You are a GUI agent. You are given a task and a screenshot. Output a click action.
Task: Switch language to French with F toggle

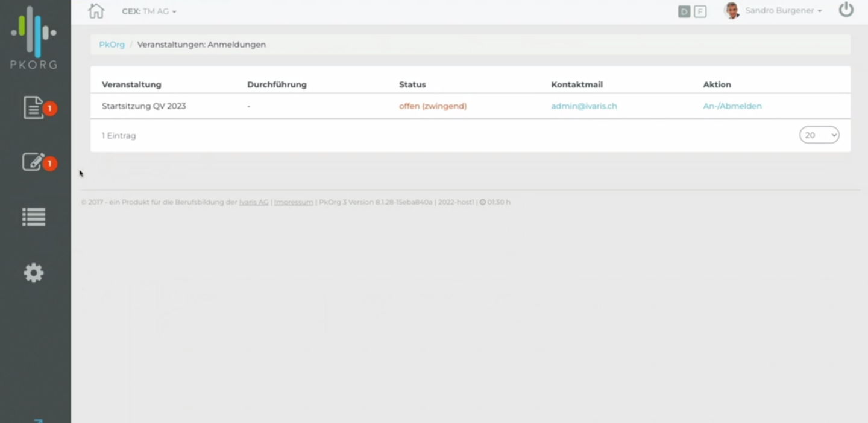coord(700,11)
